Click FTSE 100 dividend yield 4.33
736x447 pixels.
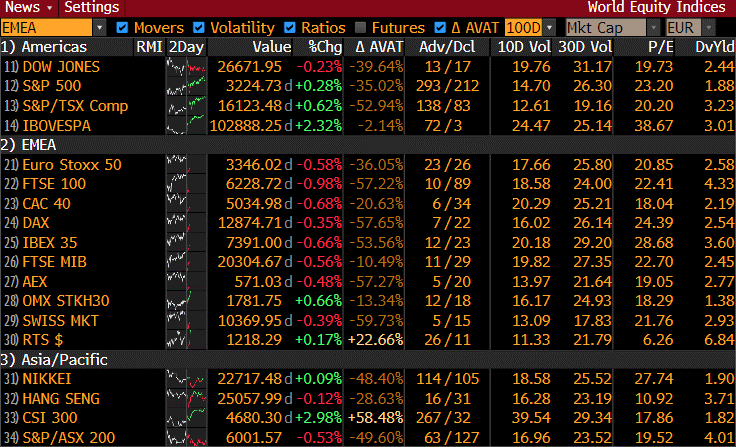tap(719, 184)
